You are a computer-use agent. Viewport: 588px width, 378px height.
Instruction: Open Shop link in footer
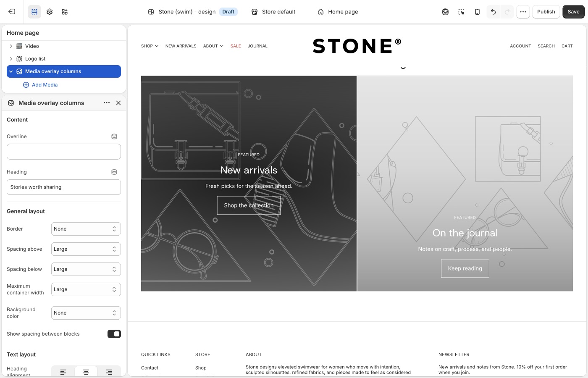(x=201, y=368)
